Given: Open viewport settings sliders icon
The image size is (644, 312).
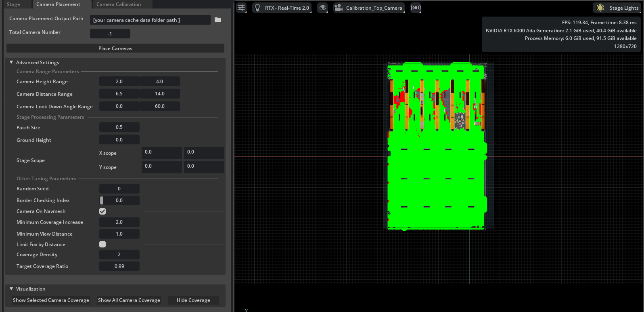Looking at the screenshot, I should 241,8.
